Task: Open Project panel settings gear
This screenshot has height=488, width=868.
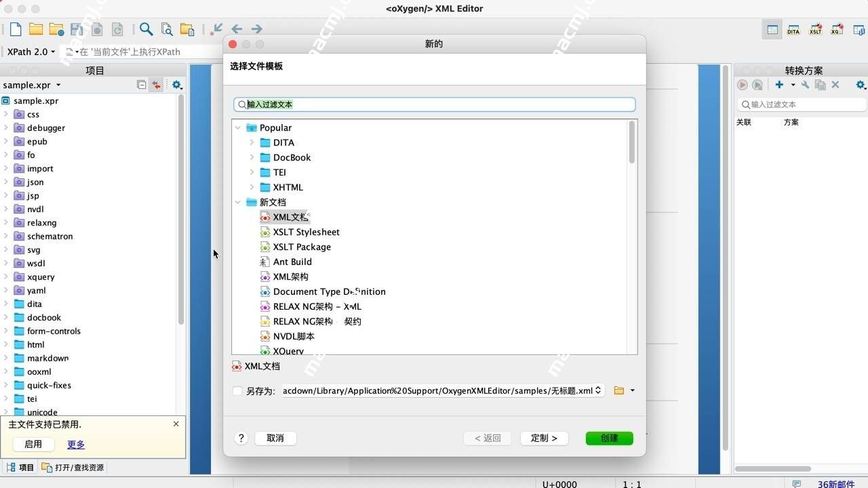Action: point(176,85)
